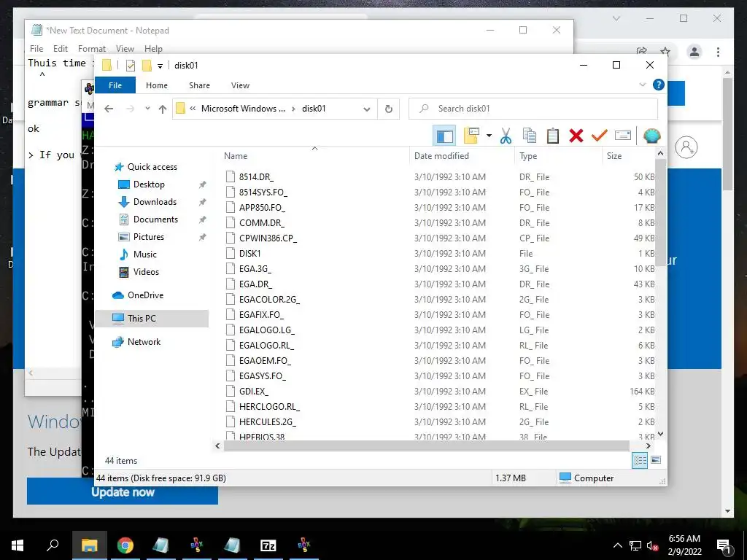Screen dimensions: 747x560
Task: Sort by the Date modified column header
Action: click(462, 156)
